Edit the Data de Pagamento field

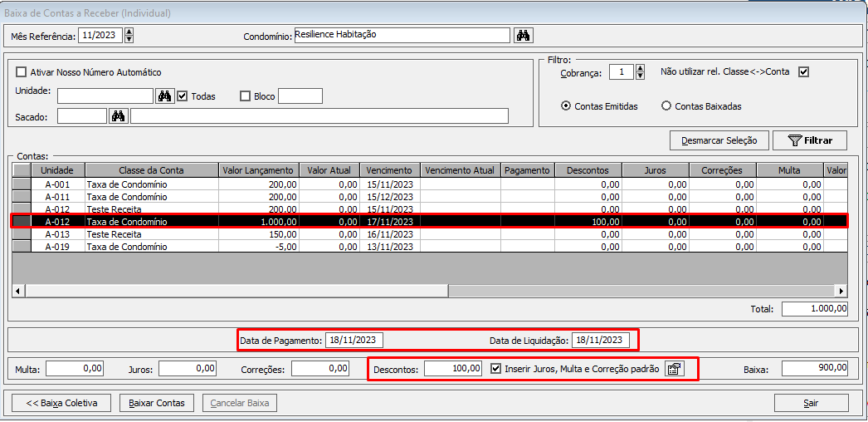click(354, 340)
